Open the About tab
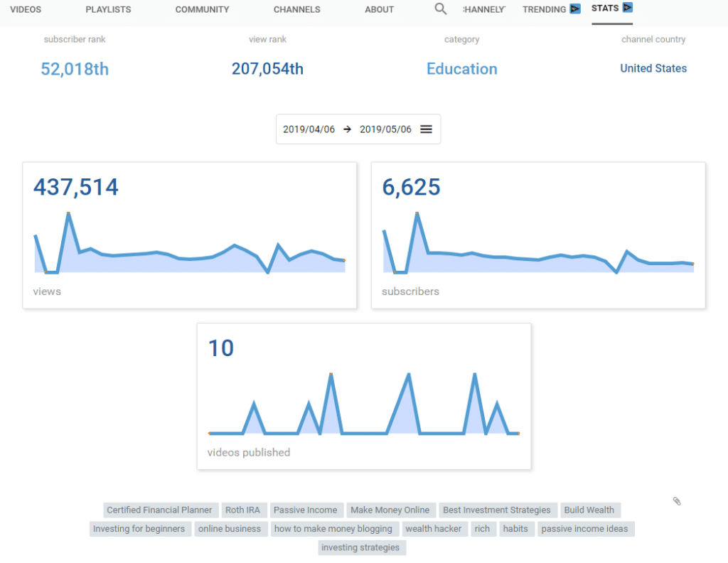The width and height of the screenshot is (728, 563). 379,10
